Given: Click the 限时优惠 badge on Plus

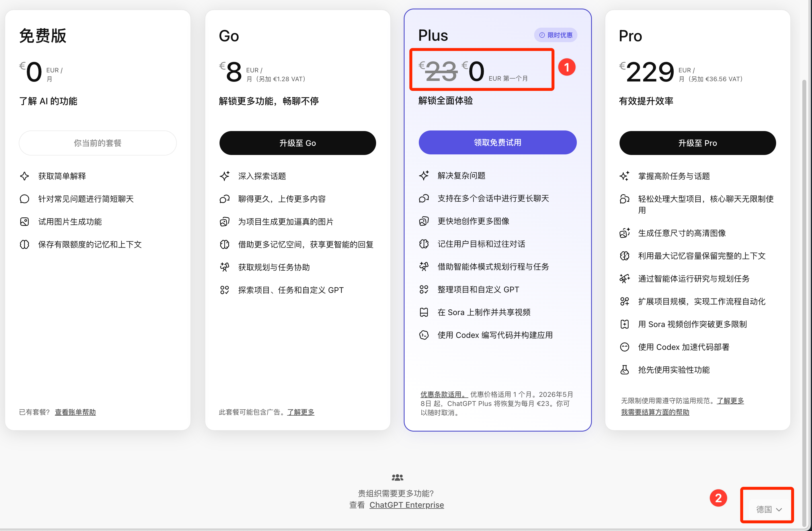Looking at the screenshot, I should coord(555,35).
